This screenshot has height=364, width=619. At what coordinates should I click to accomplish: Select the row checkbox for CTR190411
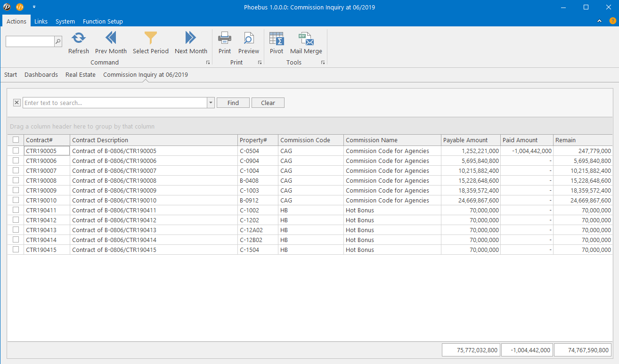pos(16,210)
